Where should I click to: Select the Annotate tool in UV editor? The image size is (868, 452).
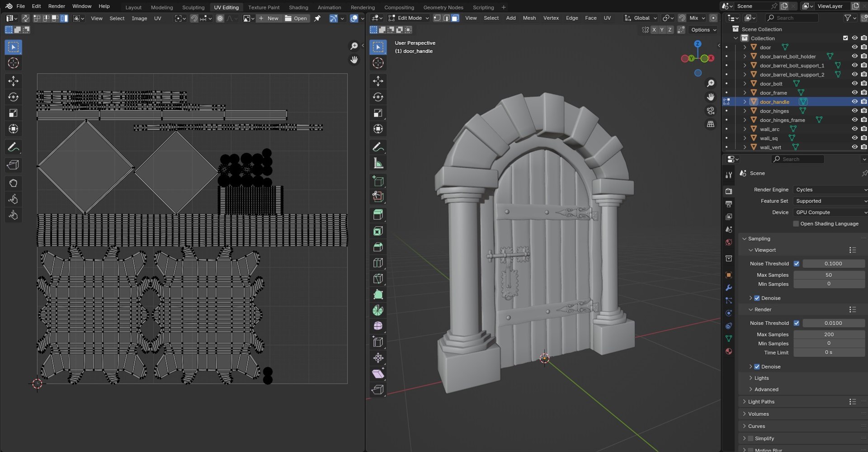point(13,147)
